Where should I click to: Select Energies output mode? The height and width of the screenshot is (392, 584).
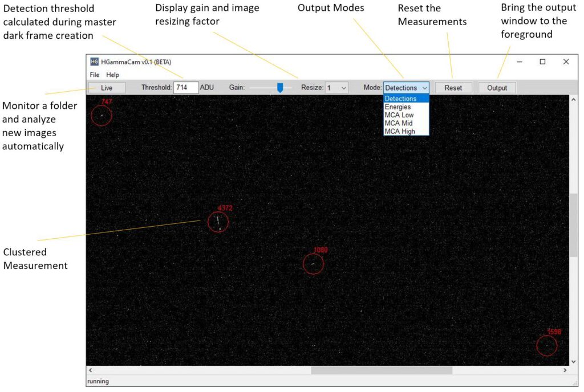coord(406,107)
